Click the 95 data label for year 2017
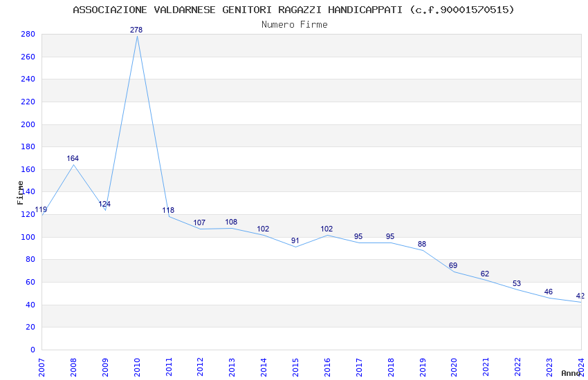 click(358, 236)
